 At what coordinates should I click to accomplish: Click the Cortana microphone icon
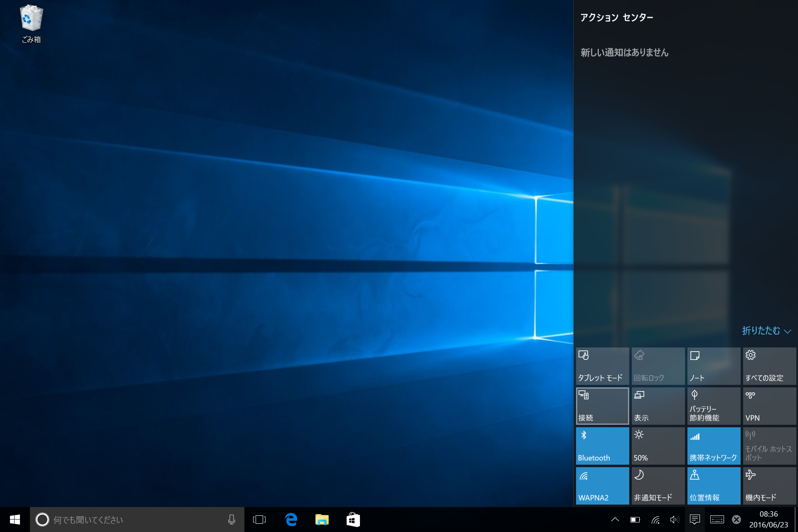[x=232, y=520]
